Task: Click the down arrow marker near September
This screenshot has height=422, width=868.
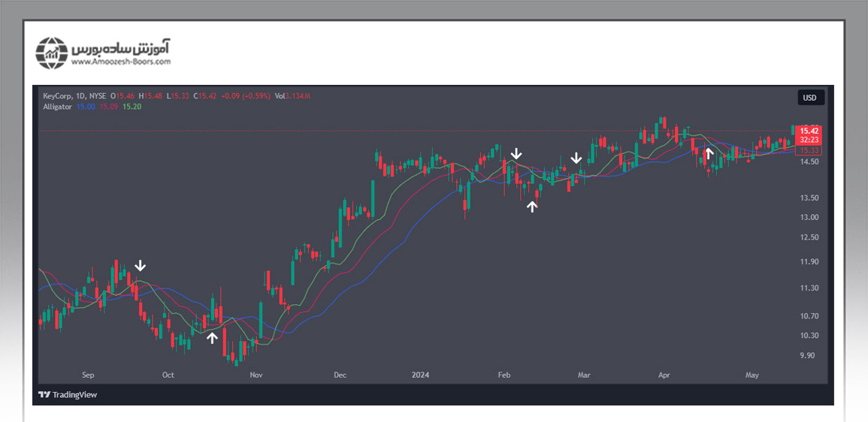Action: coord(140,266)
